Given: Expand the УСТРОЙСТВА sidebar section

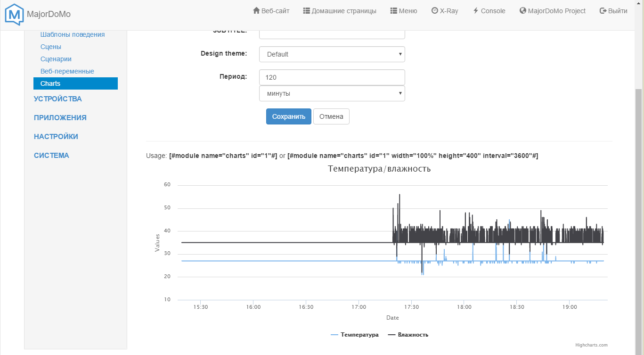Looking at the screenshot, I should pyautogui.click(x=57, y=99).
